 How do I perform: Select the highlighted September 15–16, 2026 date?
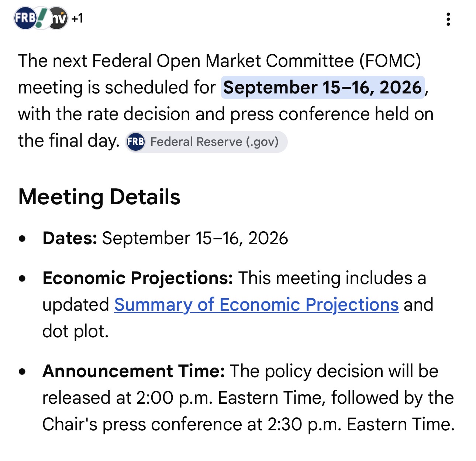click(x=323, y=88)
